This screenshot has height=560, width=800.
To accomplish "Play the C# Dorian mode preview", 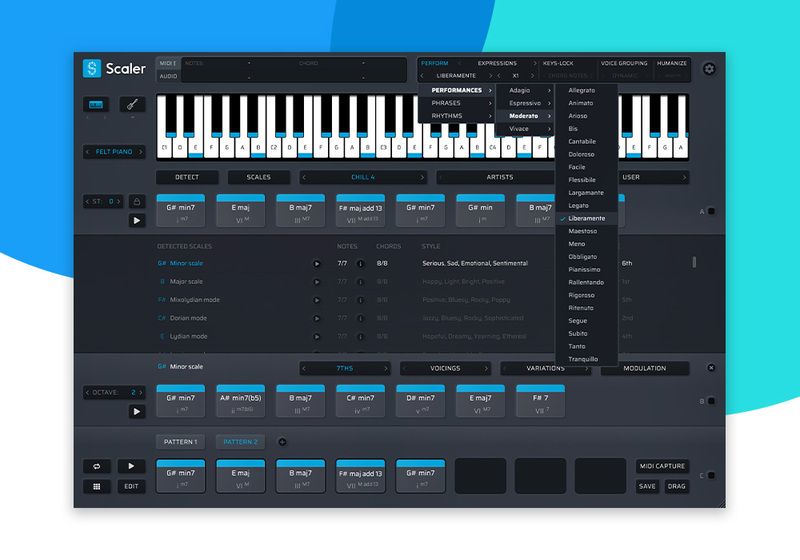I will 316,318.
